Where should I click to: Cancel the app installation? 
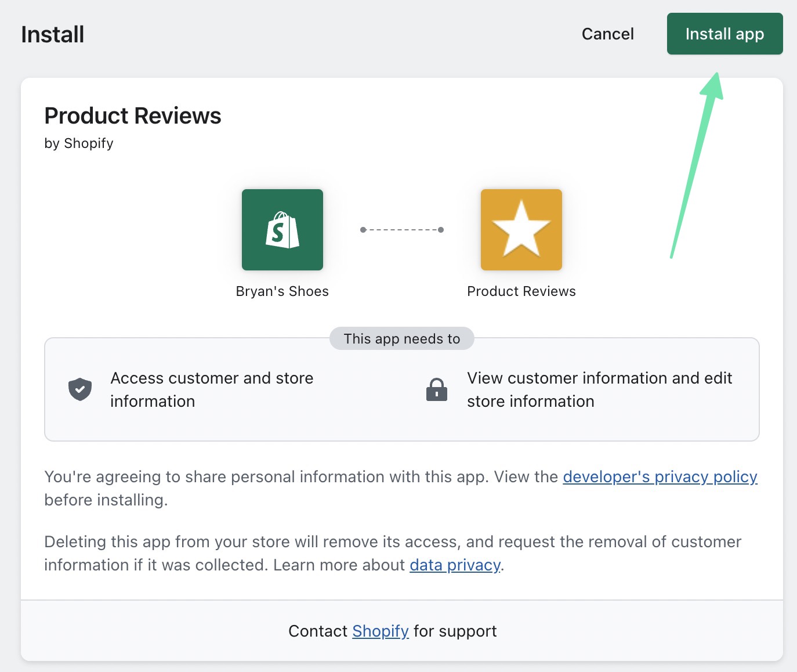tap(607, 34)
